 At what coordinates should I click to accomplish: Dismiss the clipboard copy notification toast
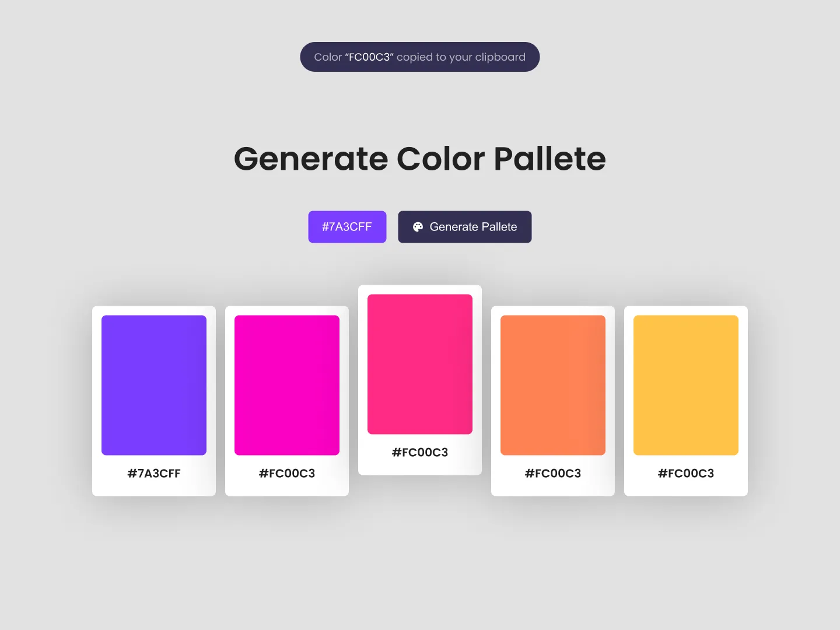[x=419, y=57]
